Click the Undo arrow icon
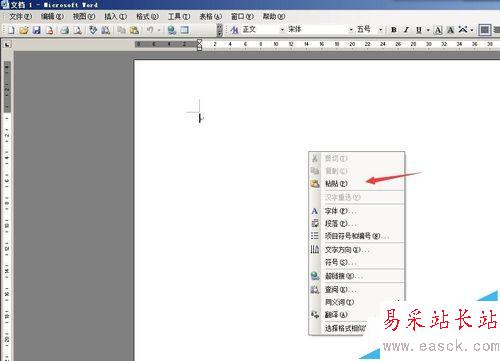The height and width of the screenshot is (361, 500). click(x=150, y=30)
